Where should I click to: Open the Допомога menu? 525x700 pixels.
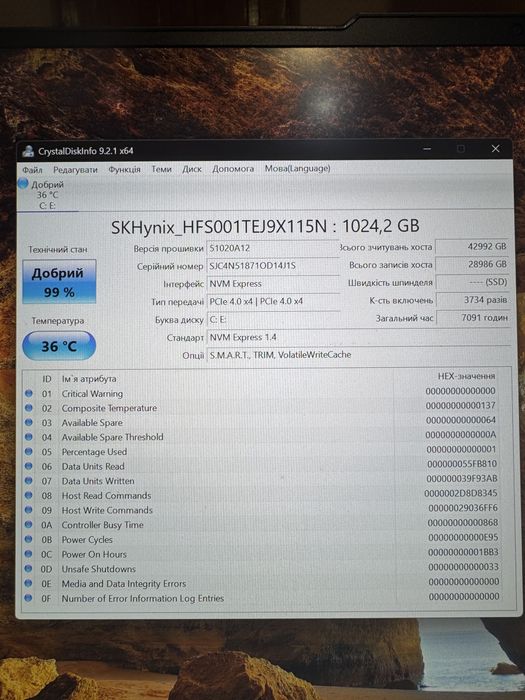[233, 169]
